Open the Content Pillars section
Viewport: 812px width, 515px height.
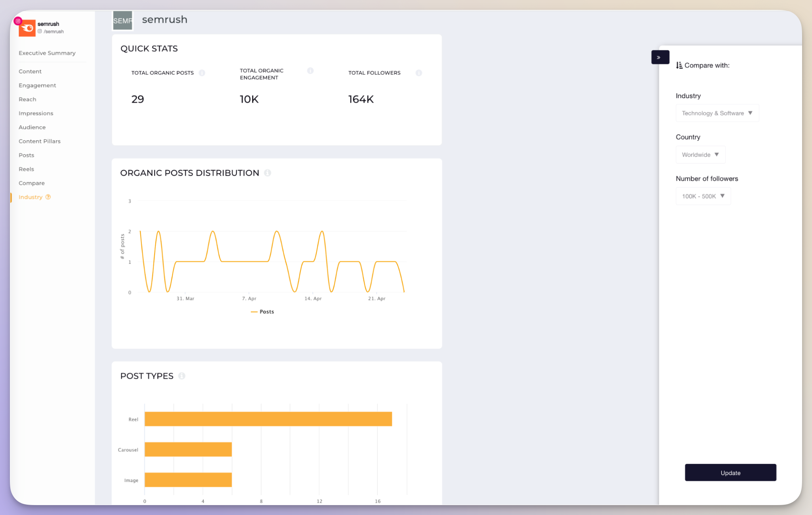click(x=40, y=141)
